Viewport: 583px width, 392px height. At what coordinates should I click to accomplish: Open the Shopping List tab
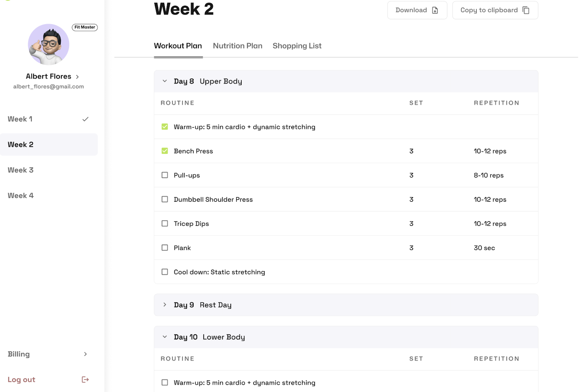(297, 46)
